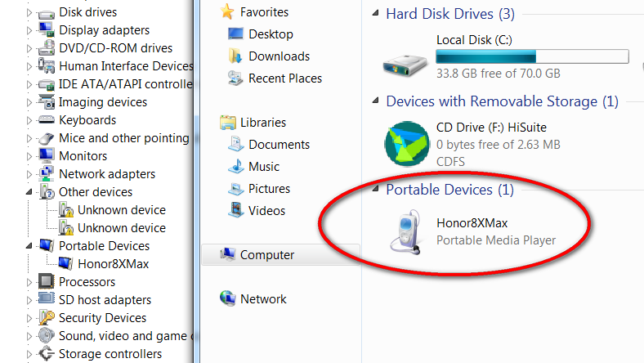Click the Local Disk (C:) usage bar
The width and height of the screenshot is (644, 363).
tap(532, 56)
